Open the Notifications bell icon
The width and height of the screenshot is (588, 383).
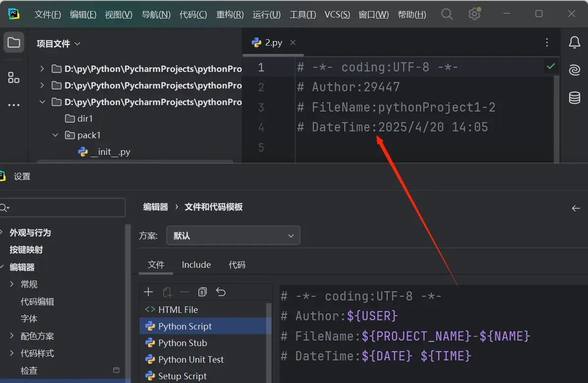(x=574, y=42)
